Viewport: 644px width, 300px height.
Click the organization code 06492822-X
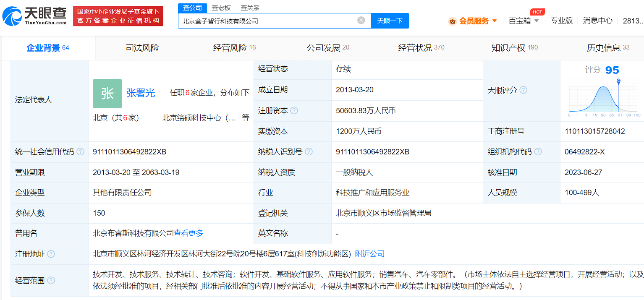coord(585,152)
